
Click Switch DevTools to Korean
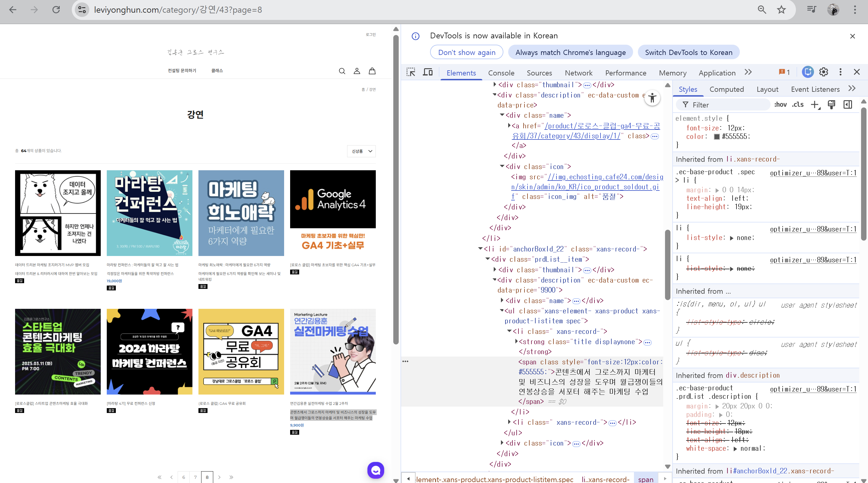click(689, 52)
